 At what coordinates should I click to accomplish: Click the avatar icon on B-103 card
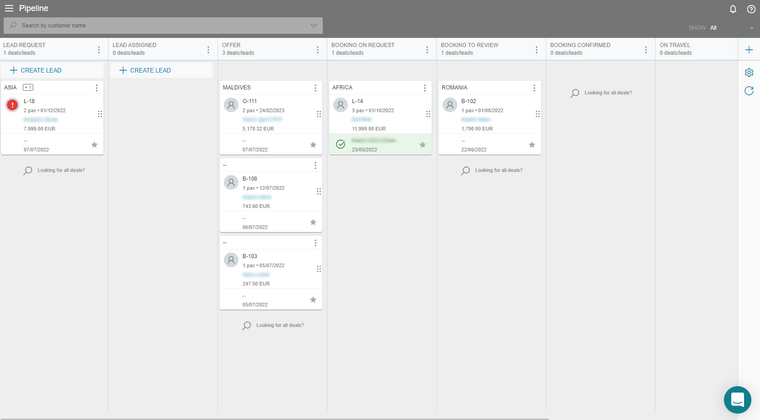pos(231,260)
